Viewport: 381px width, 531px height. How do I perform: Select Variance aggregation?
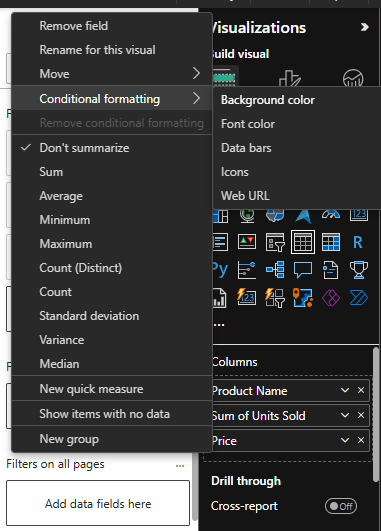pos(112,340)
